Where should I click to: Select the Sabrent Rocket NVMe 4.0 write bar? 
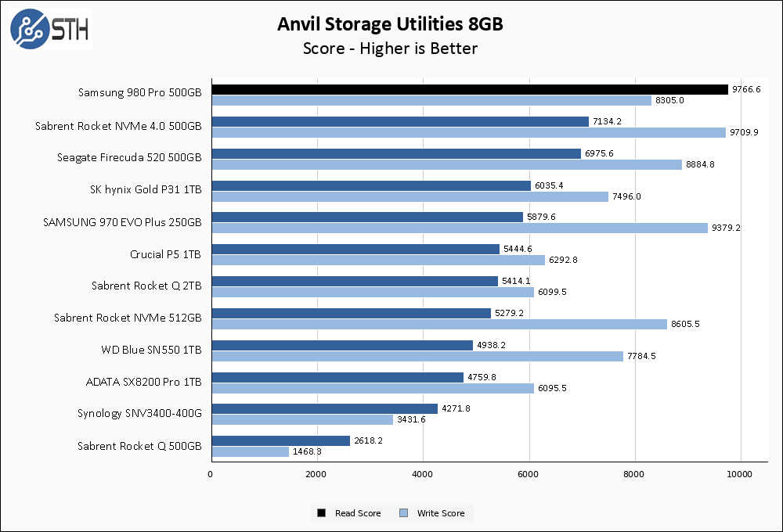tap(468, 132)
